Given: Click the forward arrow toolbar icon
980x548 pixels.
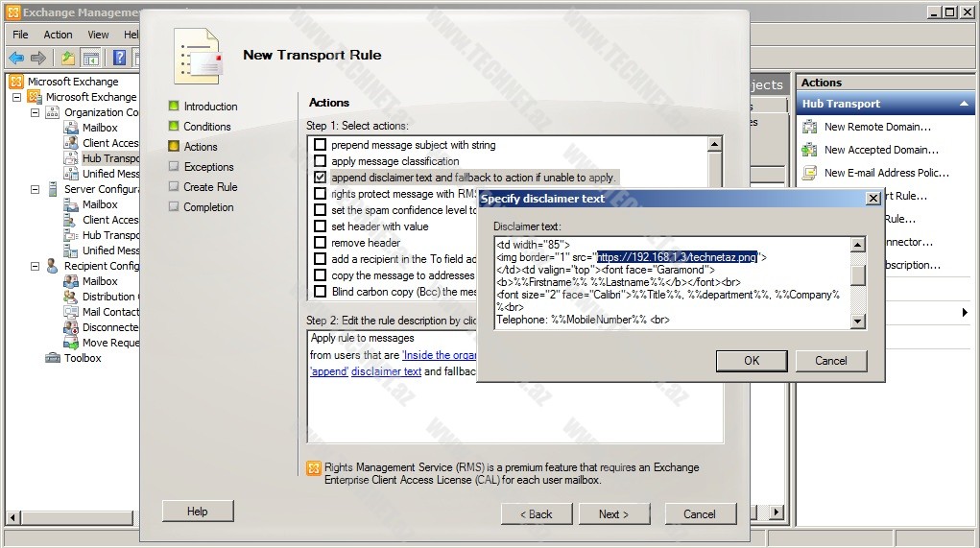Looking at the screenshot, I should click(x=38, y=58).
